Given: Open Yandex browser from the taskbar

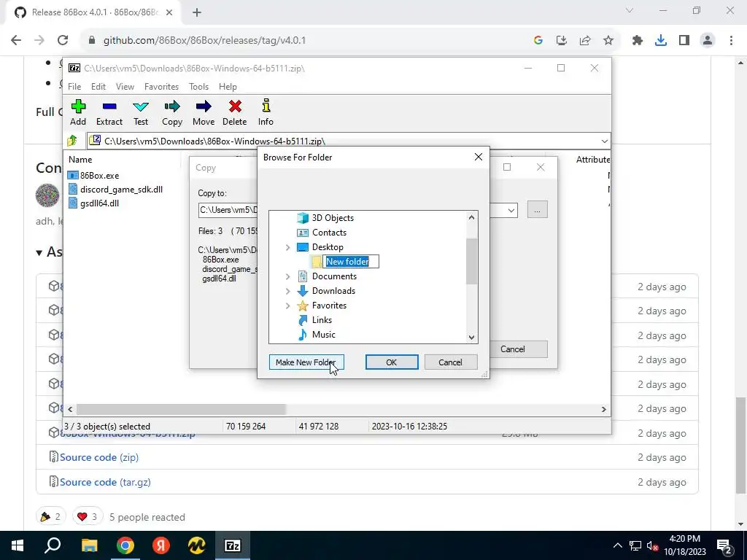Looking at the screenshot, I should pyautogui.click(x=161, y=545).
